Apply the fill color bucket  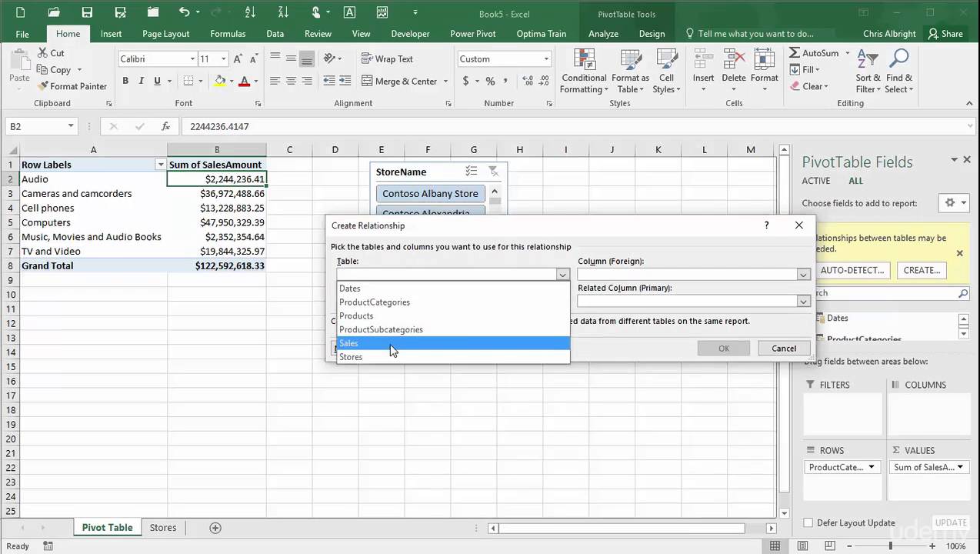click(x=220, y=81)
